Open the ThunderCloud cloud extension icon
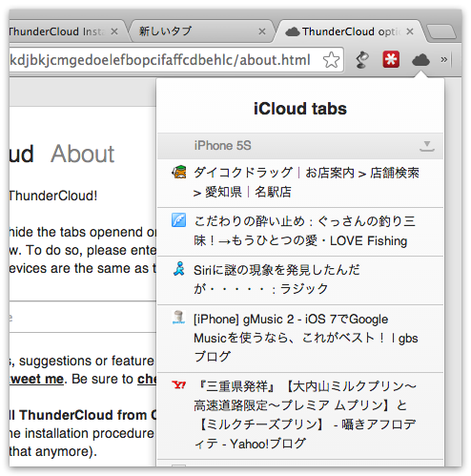Image resolution: width=471 pixels, height=476 pixels. click(x=420, y=60)
